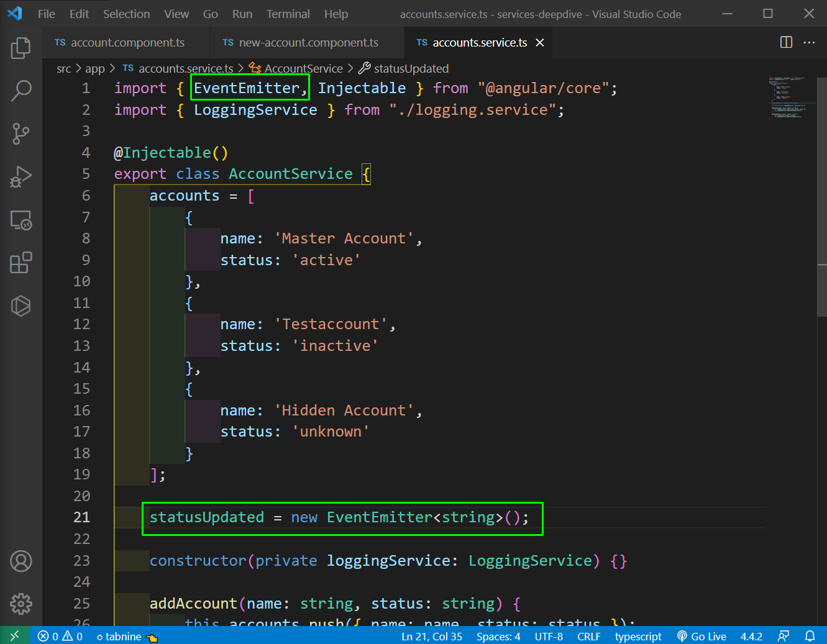
Task: Open the notifications bell
Action: point(810,636)
